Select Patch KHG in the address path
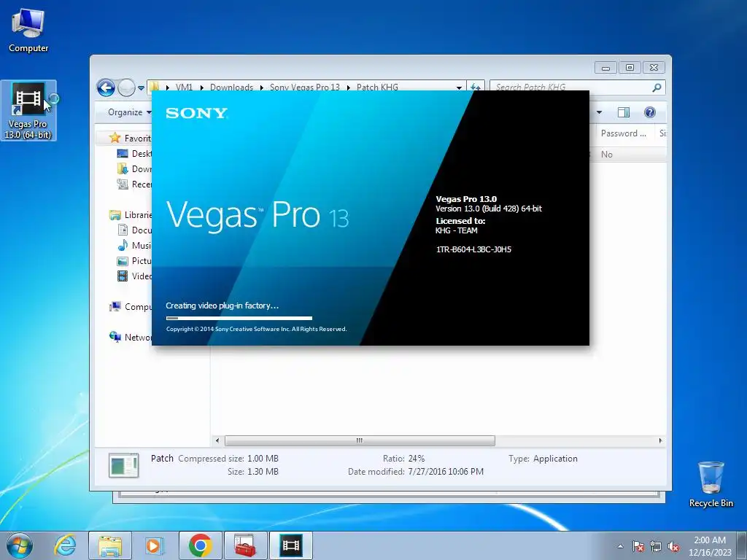 377,87
